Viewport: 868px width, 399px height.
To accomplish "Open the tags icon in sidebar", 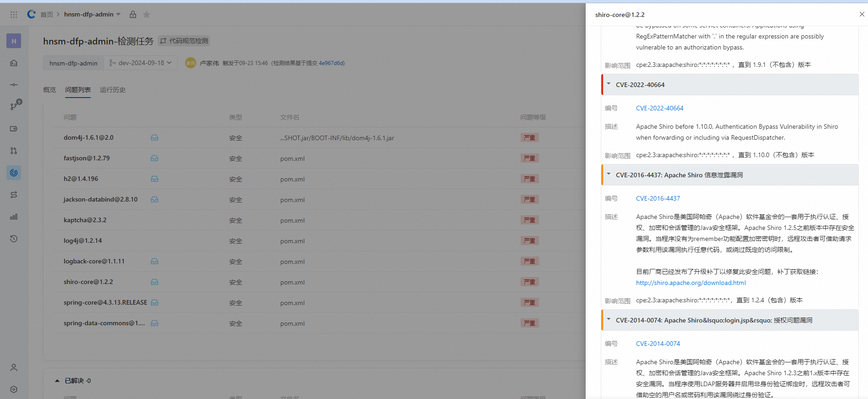I will coord(14,129).
